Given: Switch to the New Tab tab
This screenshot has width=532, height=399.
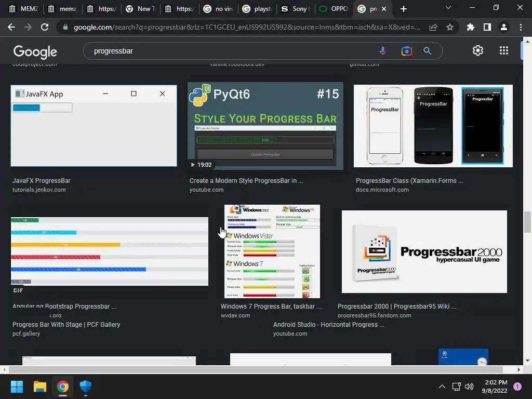Looking at the screenshot, I should (x=140, y=9).
